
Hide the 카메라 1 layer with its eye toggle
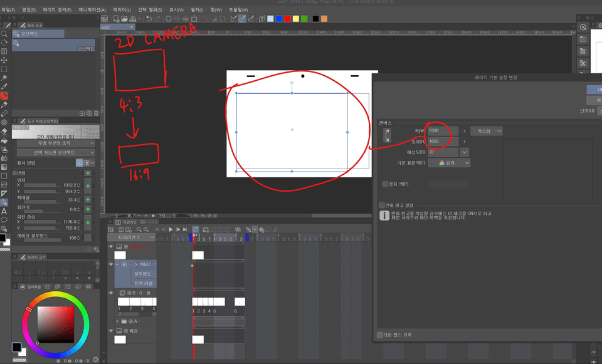(x=111, y=264)
